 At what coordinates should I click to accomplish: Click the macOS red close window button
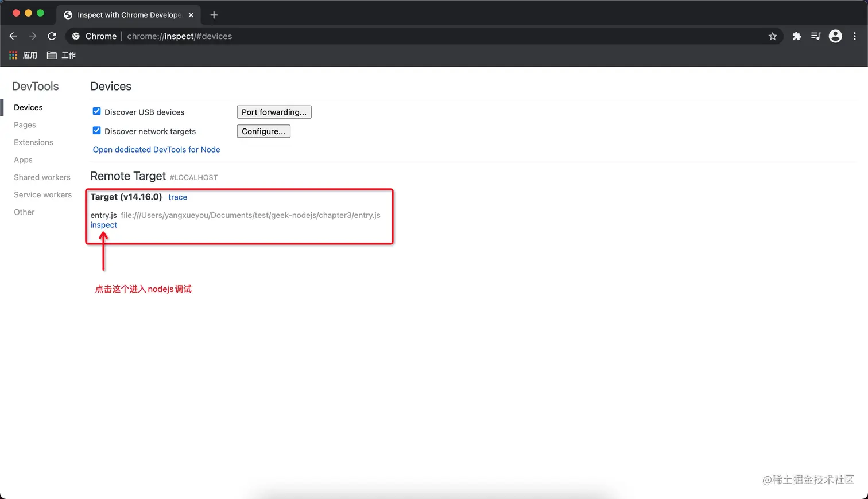pos(16,13)
